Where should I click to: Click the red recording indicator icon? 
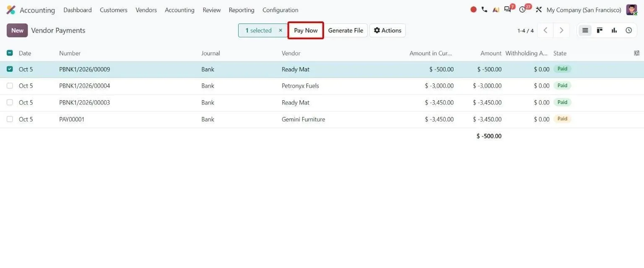pyautogui.click(x=473, y=10)
